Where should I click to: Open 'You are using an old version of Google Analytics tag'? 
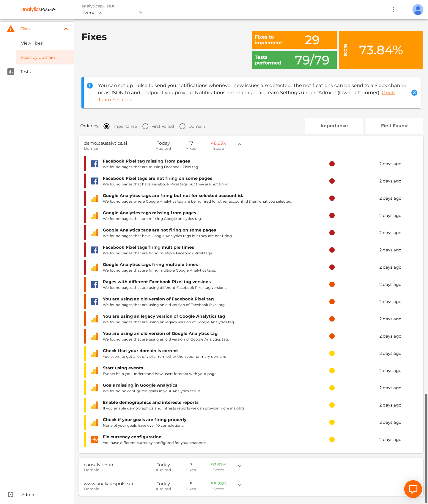(x=160, y=333)
